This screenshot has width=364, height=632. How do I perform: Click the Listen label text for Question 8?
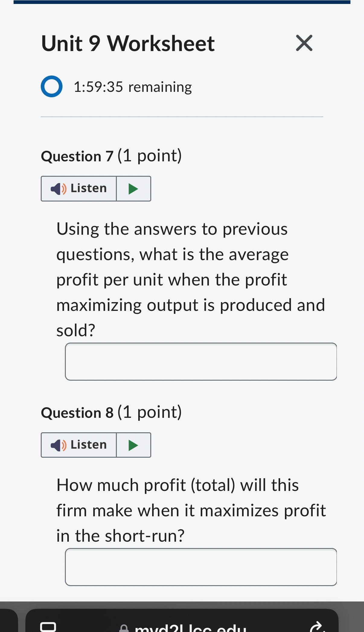tap(88, 445)
